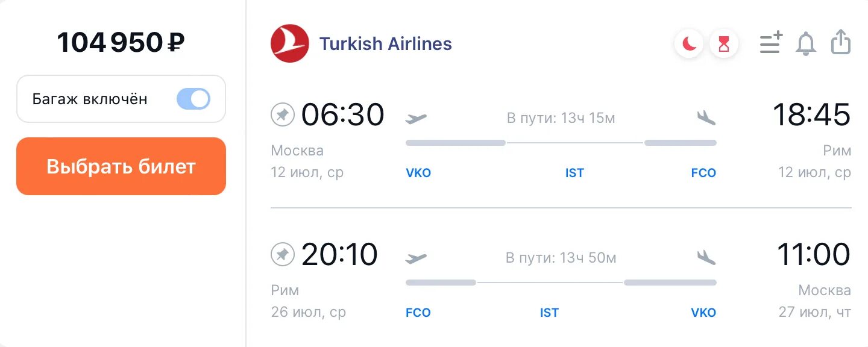Subscribe to price alerts bell icon

click(806, 43)
